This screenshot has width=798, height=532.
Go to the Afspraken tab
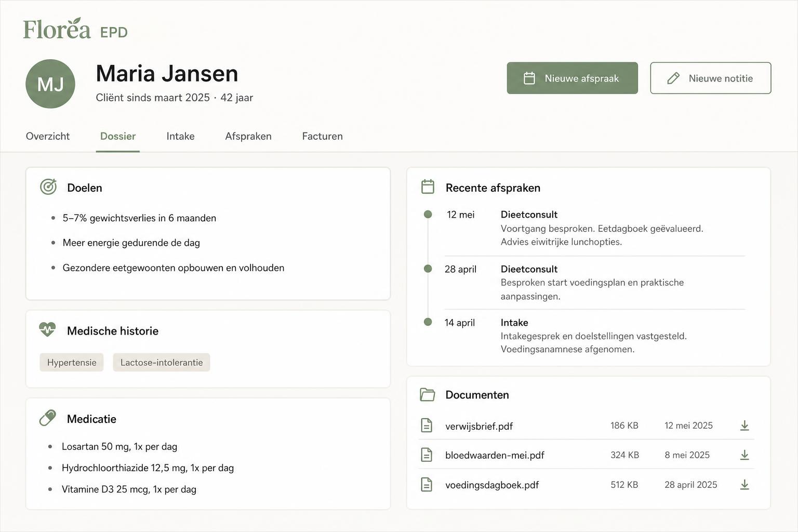pyautogui.click(x=248, y=136)
